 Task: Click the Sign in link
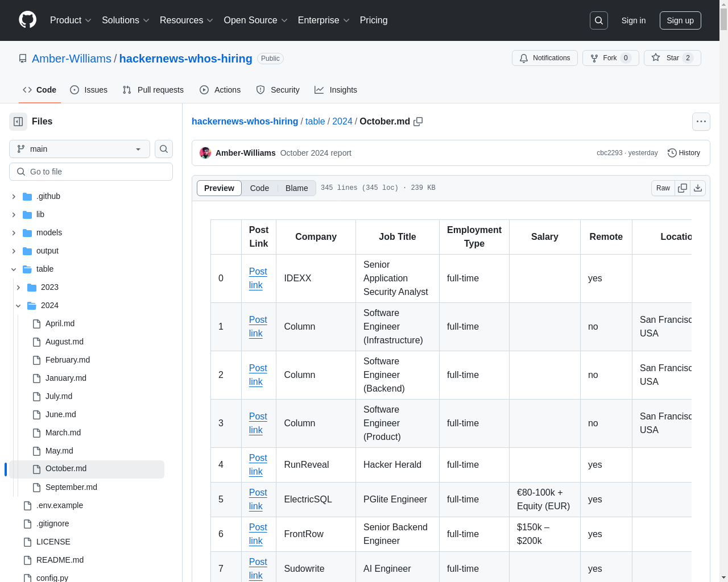pos(634,20)
